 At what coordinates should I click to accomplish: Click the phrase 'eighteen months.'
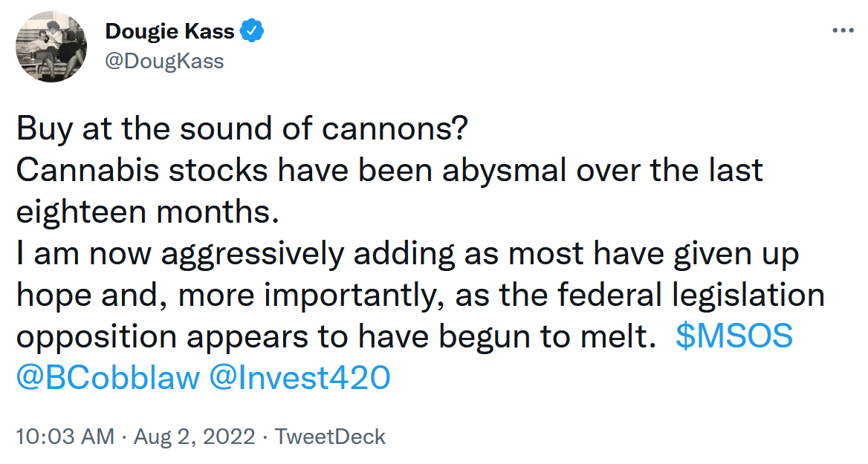(147, 212)
